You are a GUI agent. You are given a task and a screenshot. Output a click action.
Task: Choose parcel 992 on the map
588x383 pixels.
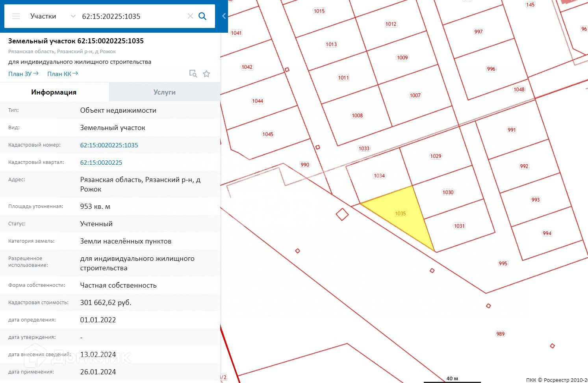524,166
